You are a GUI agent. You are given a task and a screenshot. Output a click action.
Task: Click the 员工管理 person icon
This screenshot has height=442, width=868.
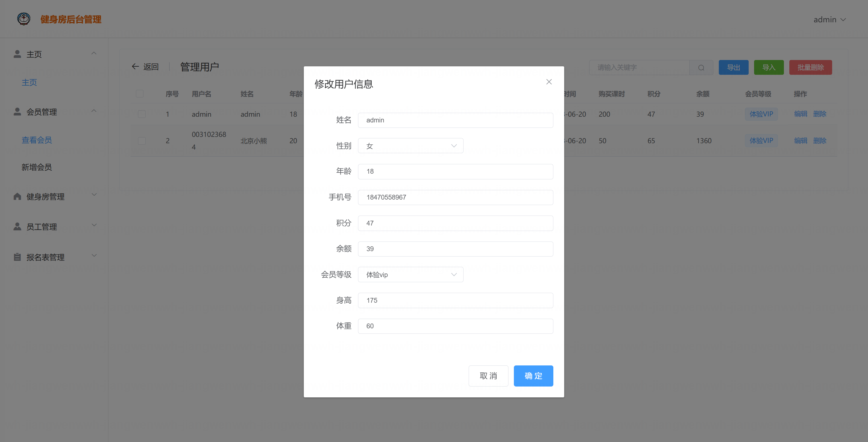click(x=17, y=226)
